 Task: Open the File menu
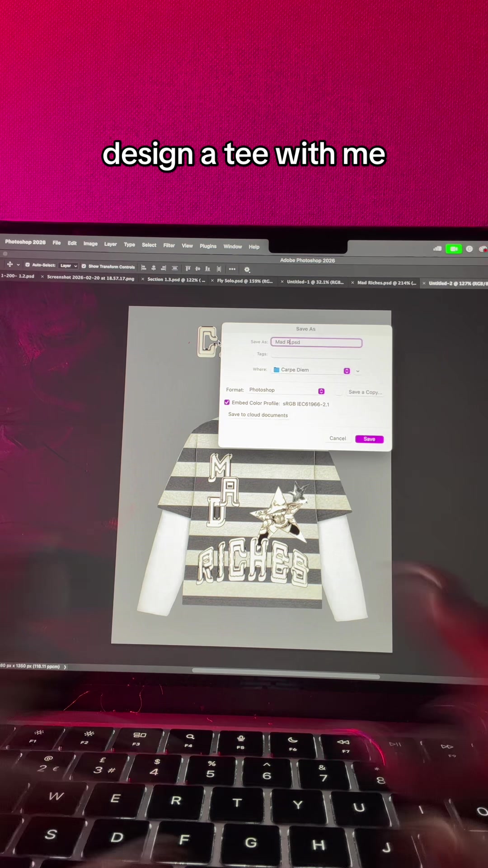coord(56,243)
